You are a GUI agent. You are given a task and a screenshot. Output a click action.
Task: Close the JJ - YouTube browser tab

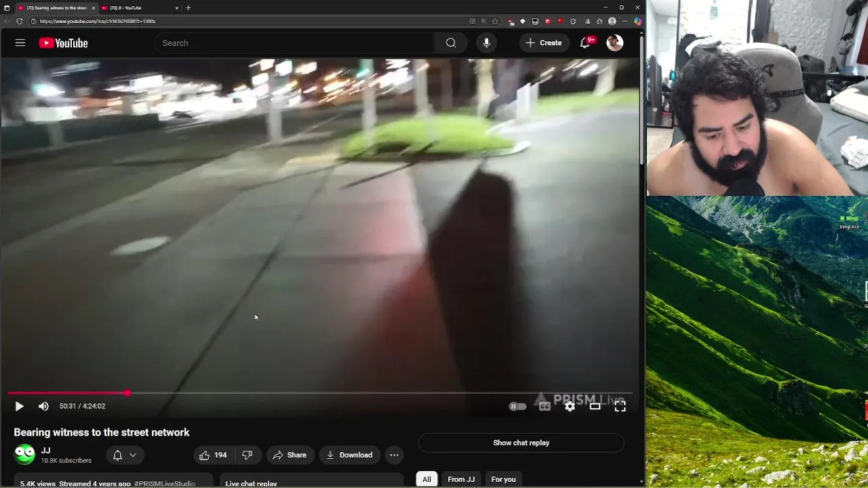click(177, 7)
